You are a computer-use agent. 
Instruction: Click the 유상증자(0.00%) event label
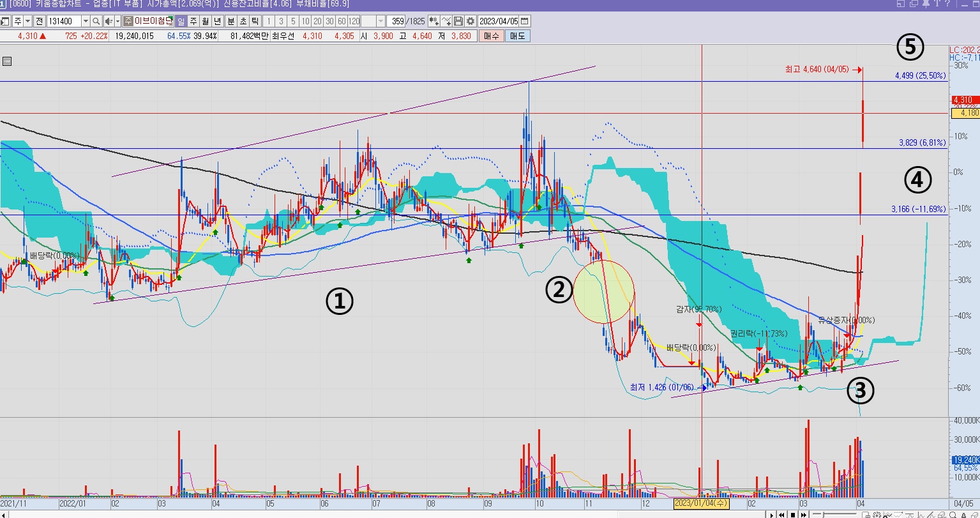847,321
